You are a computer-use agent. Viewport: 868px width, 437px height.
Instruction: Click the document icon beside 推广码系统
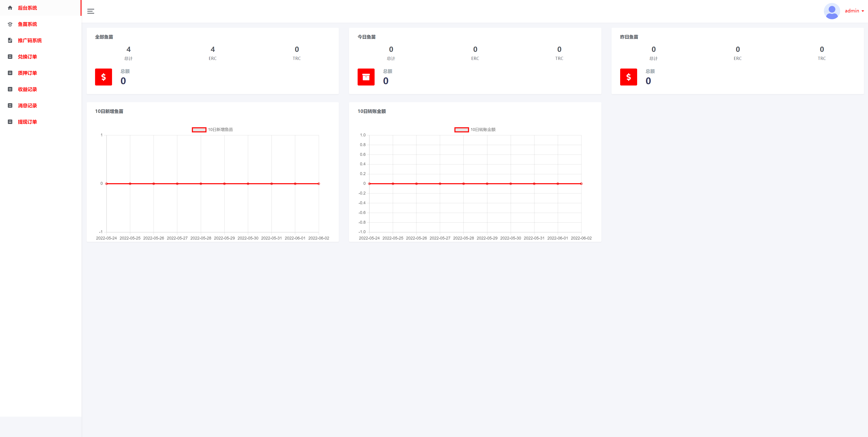click(x=10, y=40)
